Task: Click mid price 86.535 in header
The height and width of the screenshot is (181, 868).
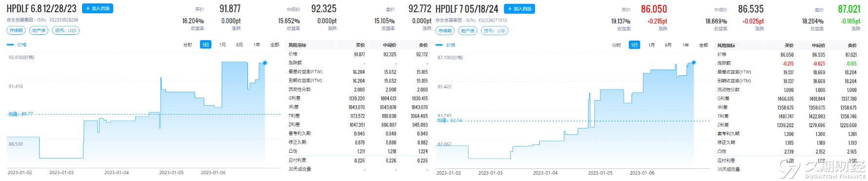Action: 751,9
